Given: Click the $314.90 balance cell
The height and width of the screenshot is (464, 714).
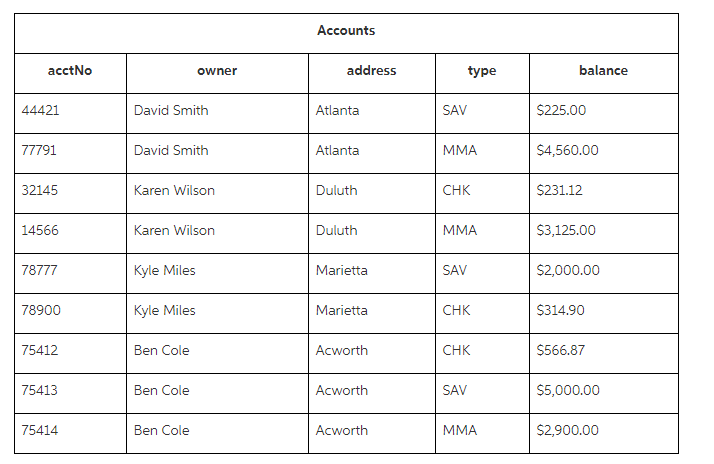Looking at the screenshot, I should tap(561, 310).
